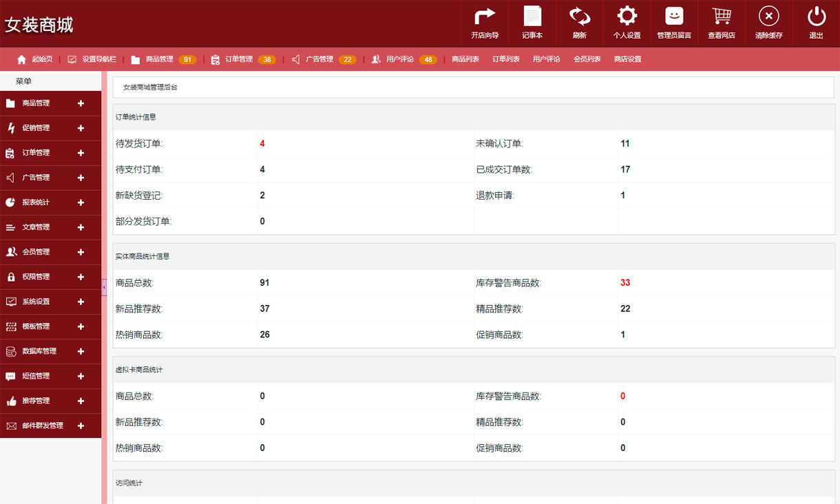Click the 推荐管理 thumbs-up icon
840x504 pixels.
tap(10, 401)
